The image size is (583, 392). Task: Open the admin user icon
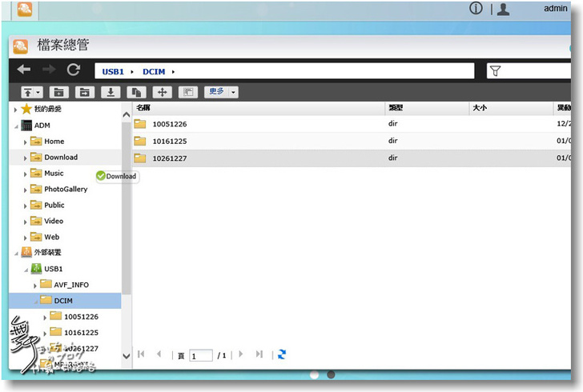[503, 9]
